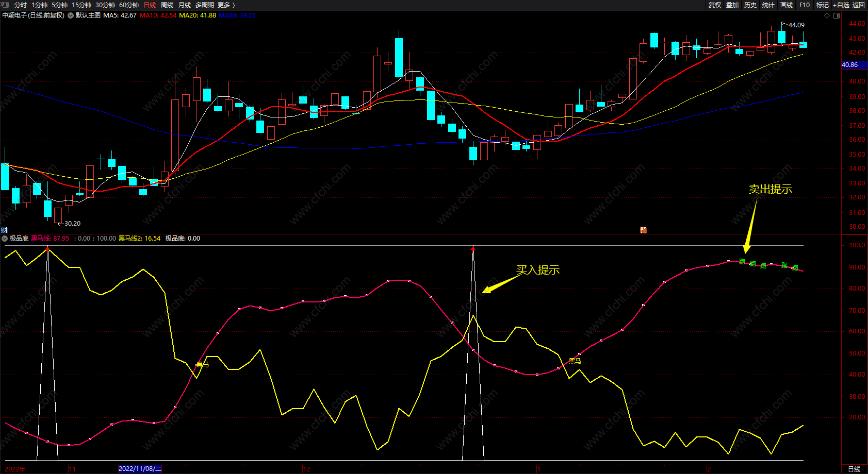The height and width of the screenshot is (474, 868).
Task: Expand the 更多 periods dropdown
Action: 226,5
